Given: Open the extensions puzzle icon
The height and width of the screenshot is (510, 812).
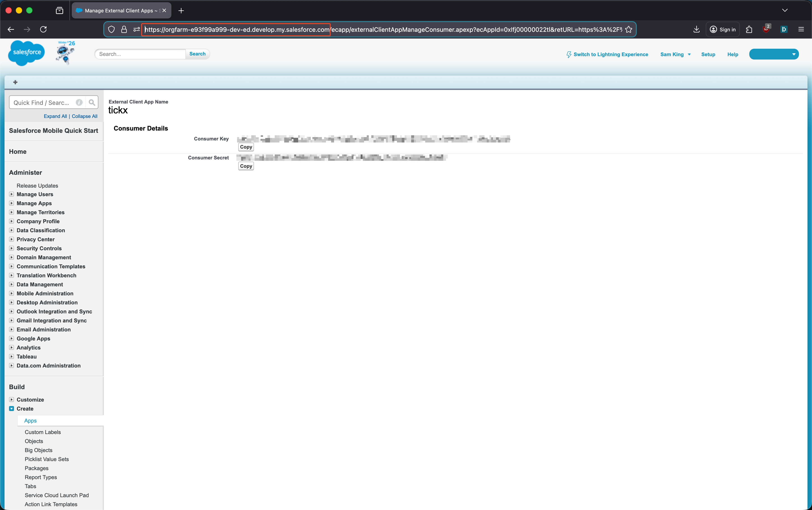Looking at the screenshot, I should pos(749,29).
